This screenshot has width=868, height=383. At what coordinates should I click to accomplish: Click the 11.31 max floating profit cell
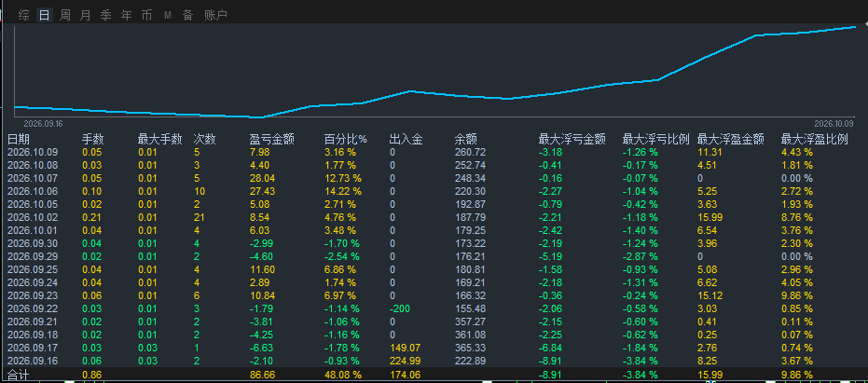coord(710,152)
